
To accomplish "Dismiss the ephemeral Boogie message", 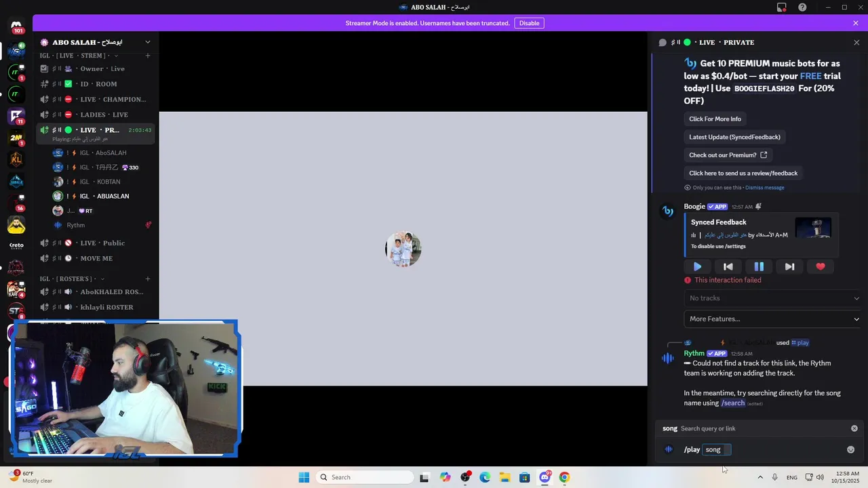I will 764,188.
